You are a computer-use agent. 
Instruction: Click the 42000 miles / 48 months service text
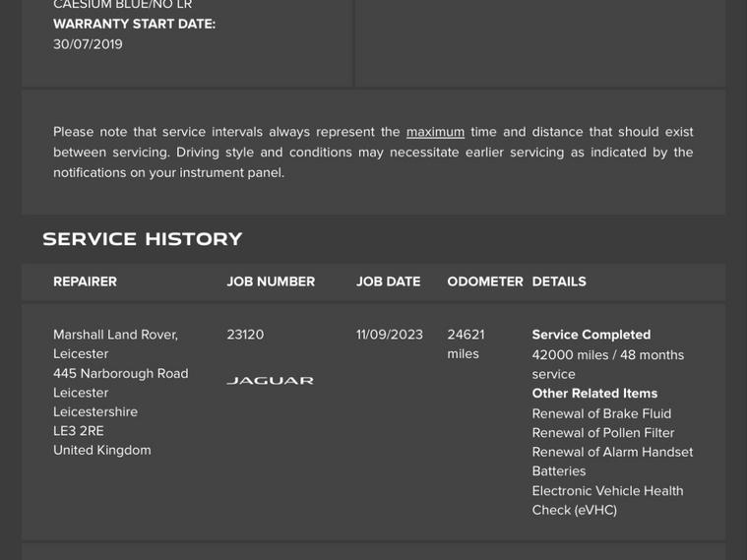pyautogui.click(x=607, y=364)
